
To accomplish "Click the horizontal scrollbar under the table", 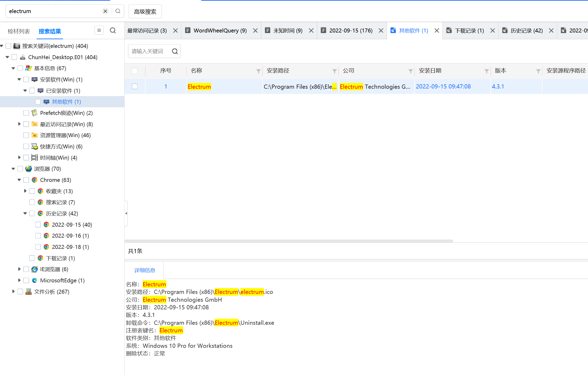I will tap(289, 241).
